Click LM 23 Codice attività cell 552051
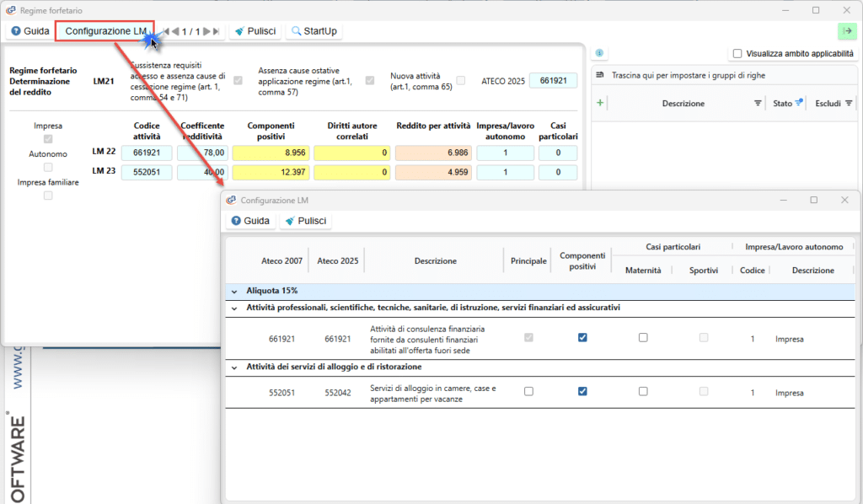Viewport: 863px width, 504px height. [x=147, y=172]
